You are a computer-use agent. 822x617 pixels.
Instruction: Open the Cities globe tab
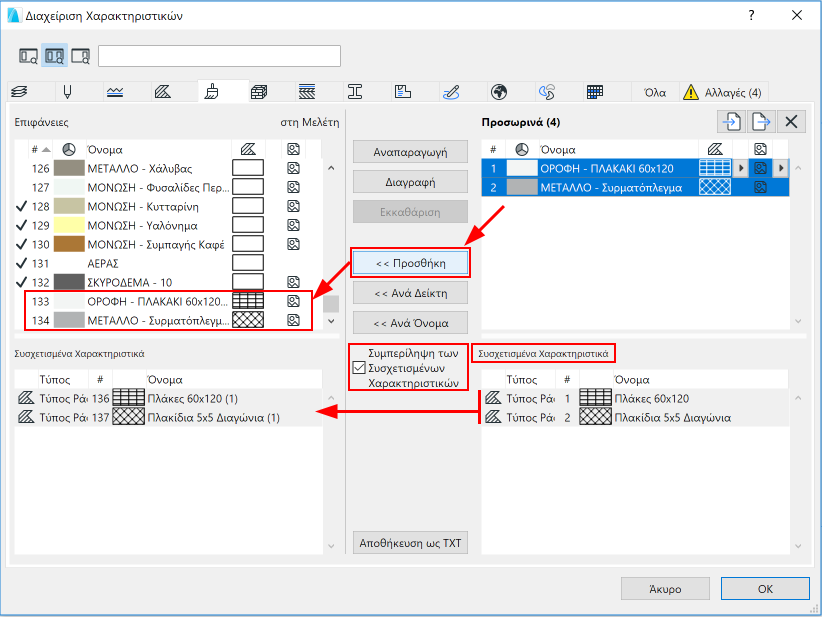click(499, 92)
